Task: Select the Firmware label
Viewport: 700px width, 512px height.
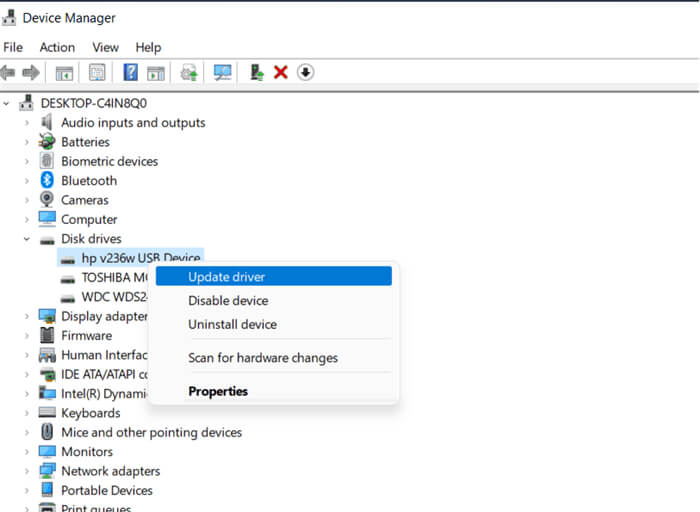Action: tap(87, 335)
